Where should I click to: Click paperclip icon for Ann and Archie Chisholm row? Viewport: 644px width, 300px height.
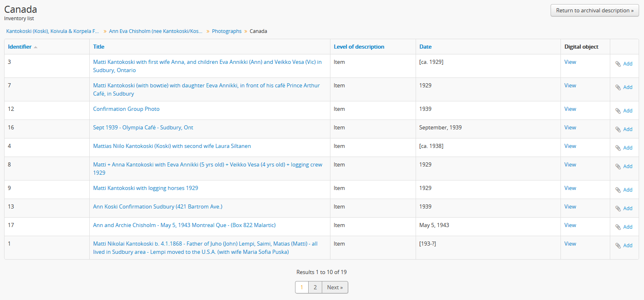[618, 227]
